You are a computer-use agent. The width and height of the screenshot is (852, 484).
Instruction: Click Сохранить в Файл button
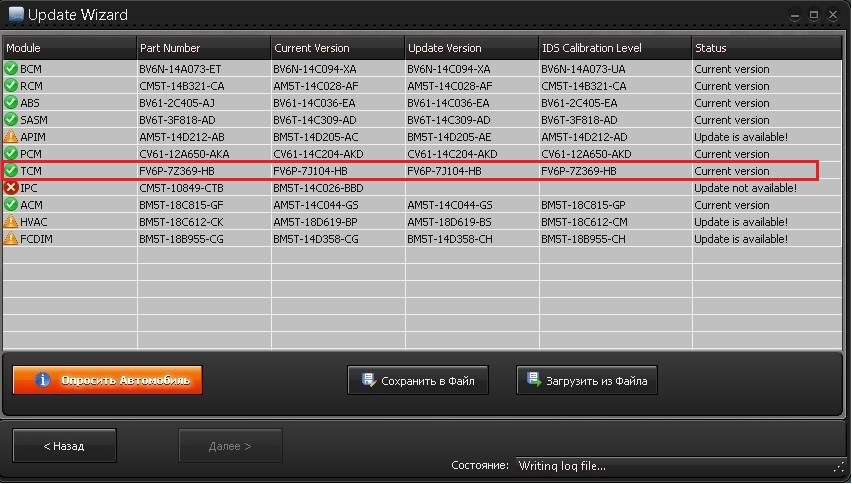point(418,380)
